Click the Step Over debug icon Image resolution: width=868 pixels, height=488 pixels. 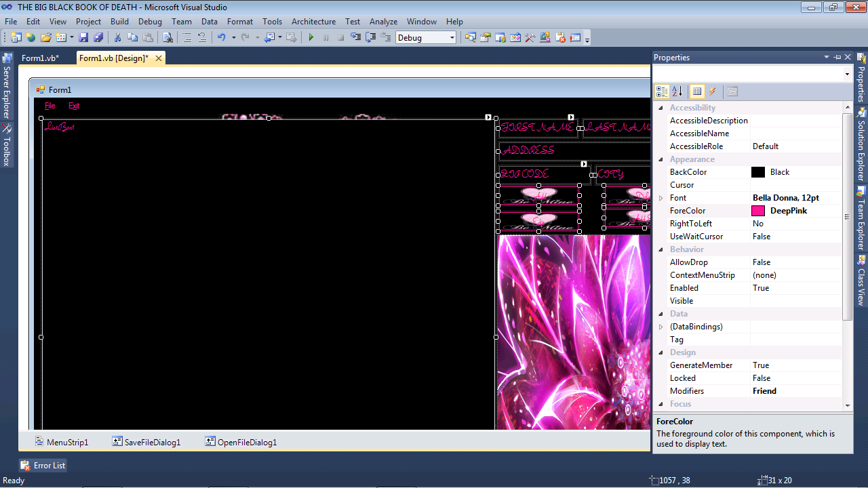point(370,38)
